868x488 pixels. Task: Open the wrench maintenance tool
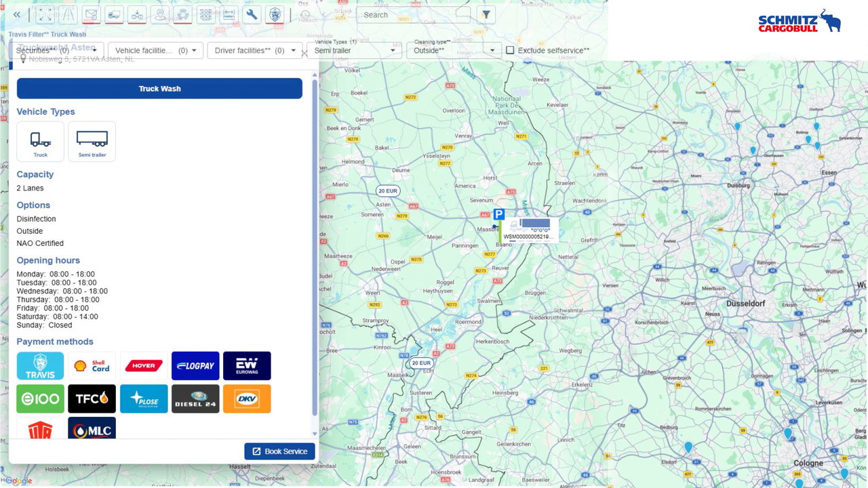click(x=252, y=14)
